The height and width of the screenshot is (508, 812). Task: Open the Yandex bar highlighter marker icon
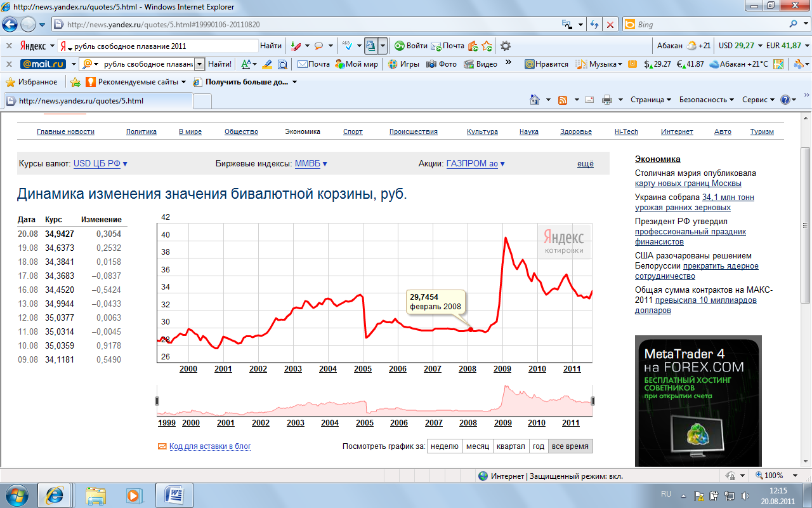pyautogui.click(x=296, y=46)
